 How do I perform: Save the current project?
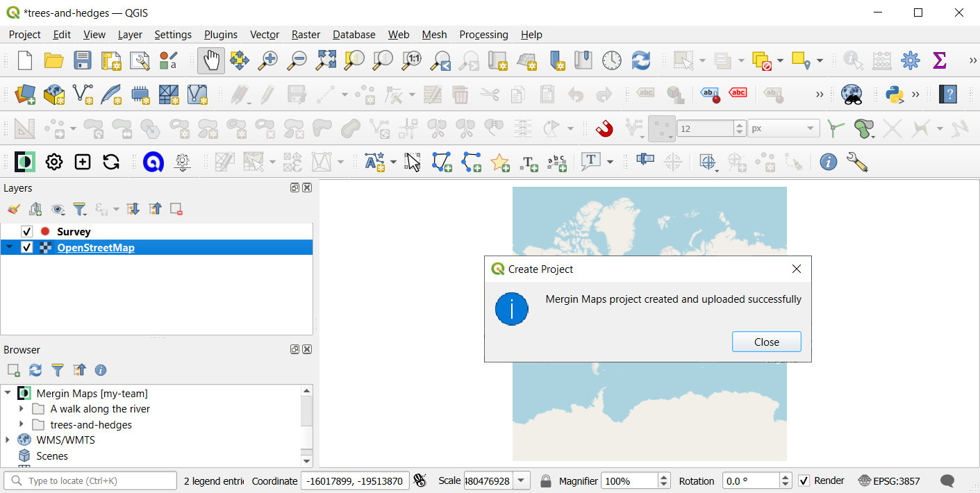(x=83, y=60)
